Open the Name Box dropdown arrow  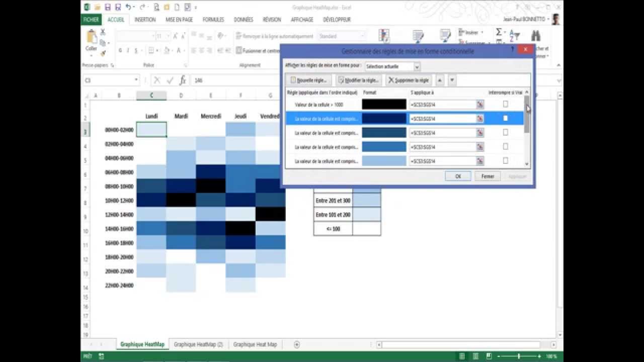(x=136, y=80)
